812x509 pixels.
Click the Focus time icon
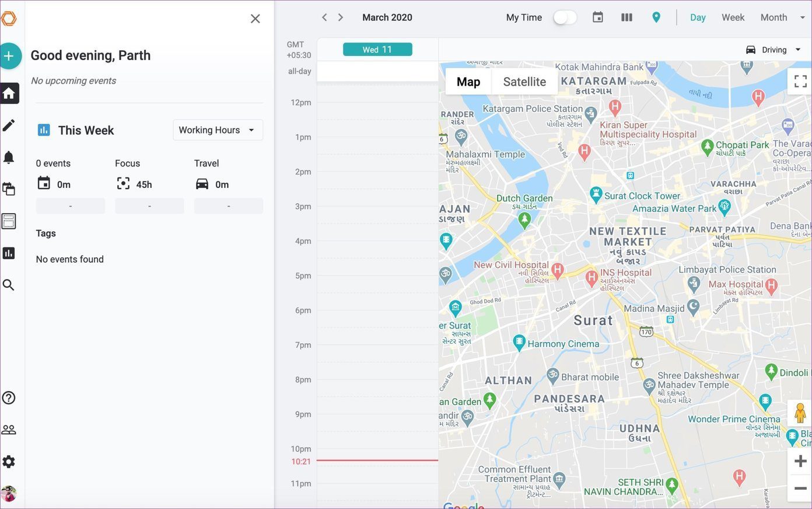[123, 183]
